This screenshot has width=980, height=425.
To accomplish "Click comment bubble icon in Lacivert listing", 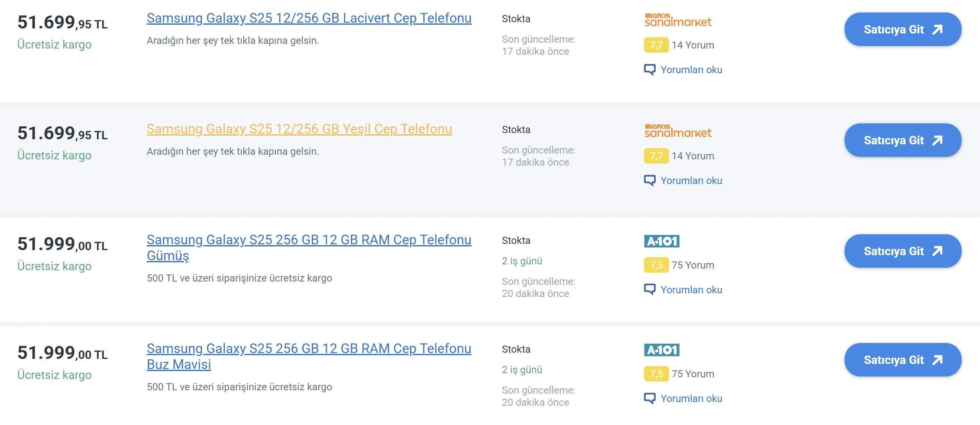I will coord(649,69).
